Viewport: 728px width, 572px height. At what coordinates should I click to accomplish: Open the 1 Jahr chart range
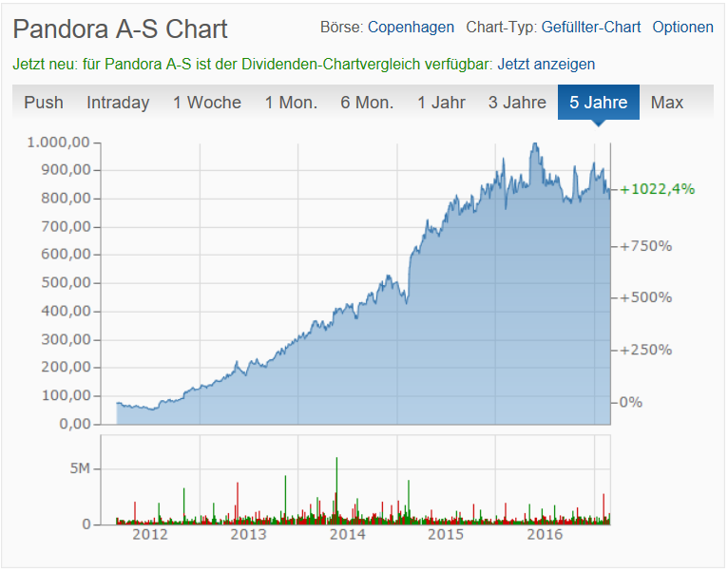click(441, 103)
